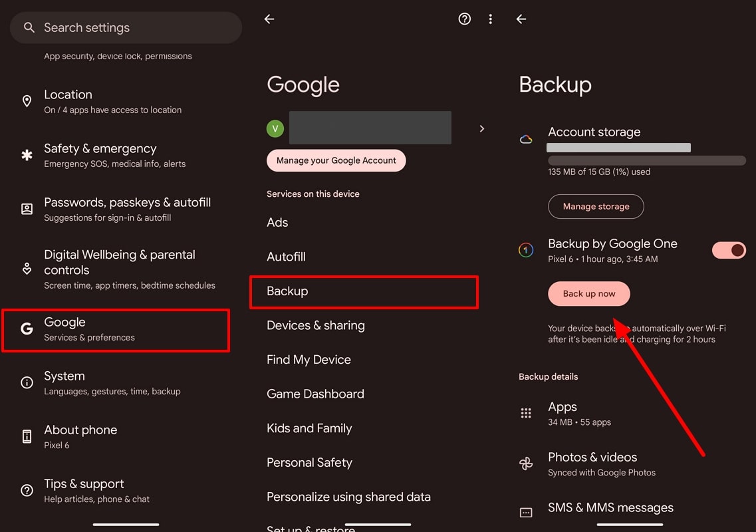
Task: Focus the Search settings field
Action: 126,28
